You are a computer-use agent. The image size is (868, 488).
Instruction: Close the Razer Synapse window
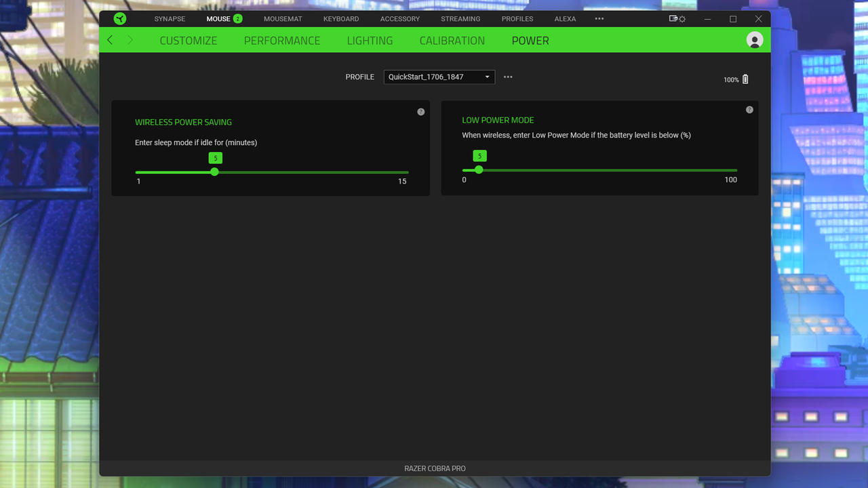click(x=759, y=19)
